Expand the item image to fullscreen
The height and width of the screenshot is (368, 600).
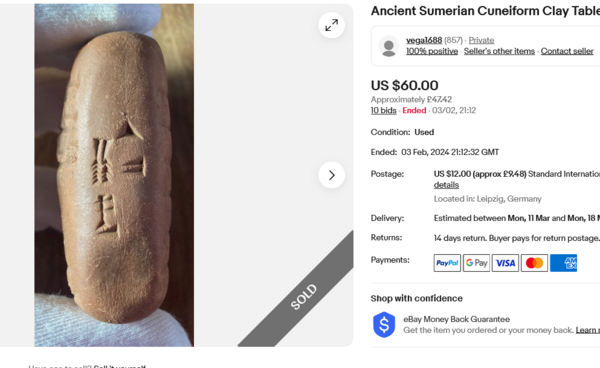coord(331,25)
